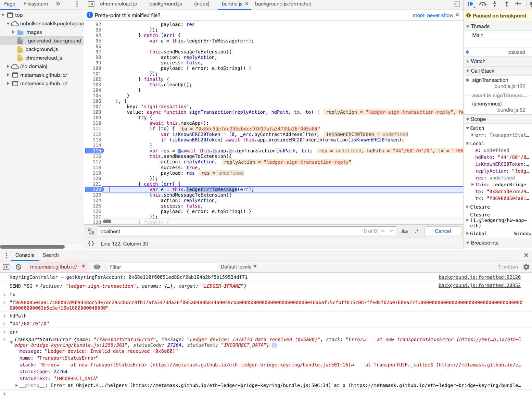The width and height of the screenshot is (532, 412).
Task: Enable regex mode for the search
Action: 417,231
